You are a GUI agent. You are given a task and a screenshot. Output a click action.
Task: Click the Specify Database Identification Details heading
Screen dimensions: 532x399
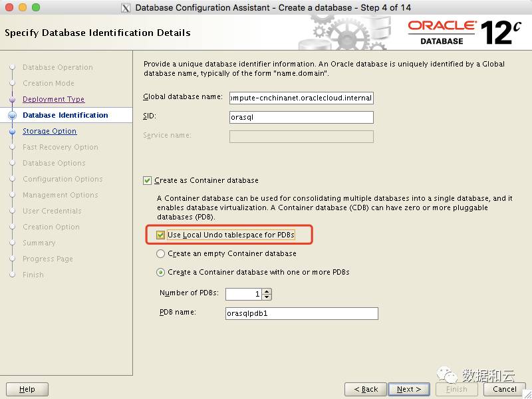(x=98, y=33)
